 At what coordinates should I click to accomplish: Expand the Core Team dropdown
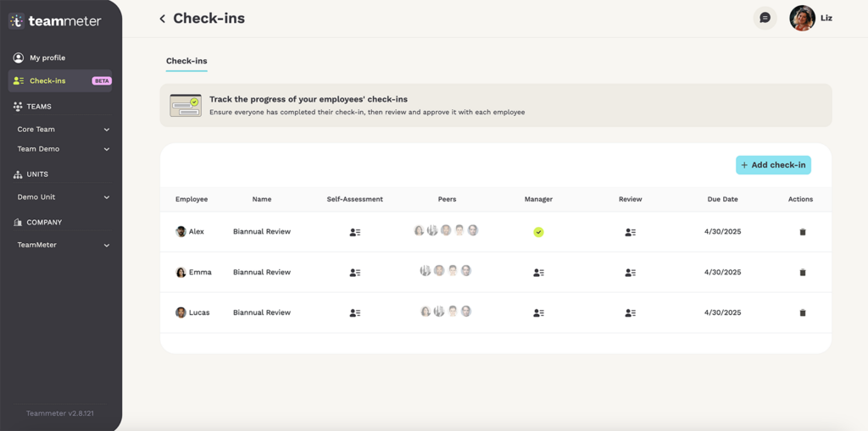106,130
